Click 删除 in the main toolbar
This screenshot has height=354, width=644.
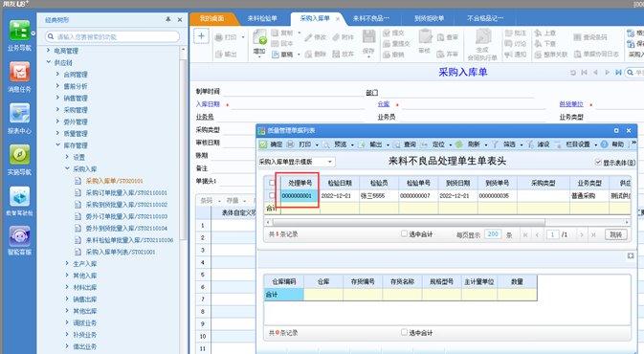tap(316, 55)
